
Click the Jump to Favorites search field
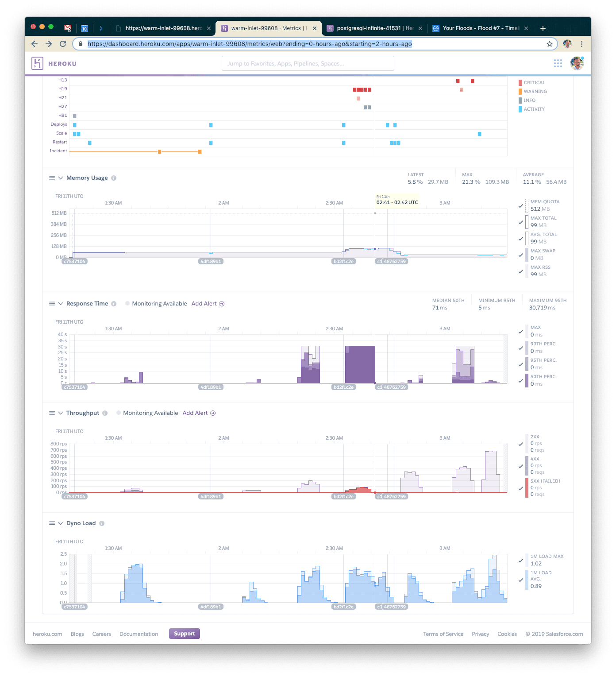(x=308, y=63)
